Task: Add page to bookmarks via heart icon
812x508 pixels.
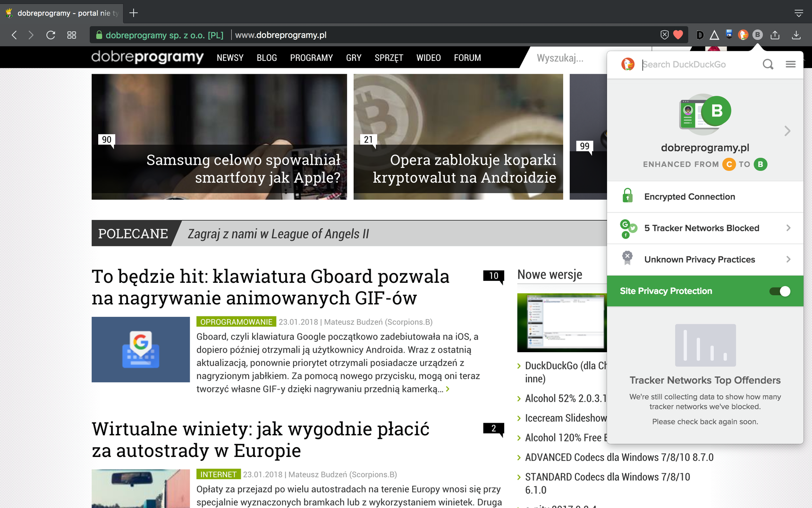Action: tap(678, 34)
